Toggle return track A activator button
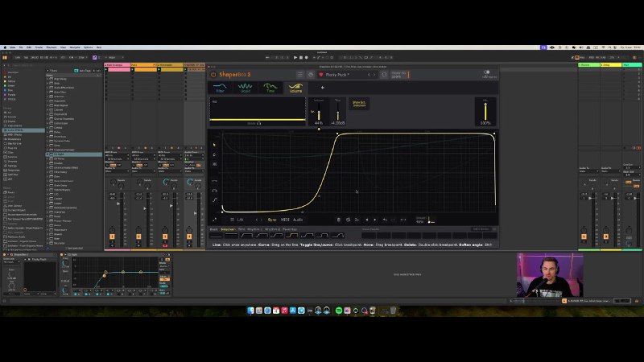The image size is (644, 362). coord(584,237)
